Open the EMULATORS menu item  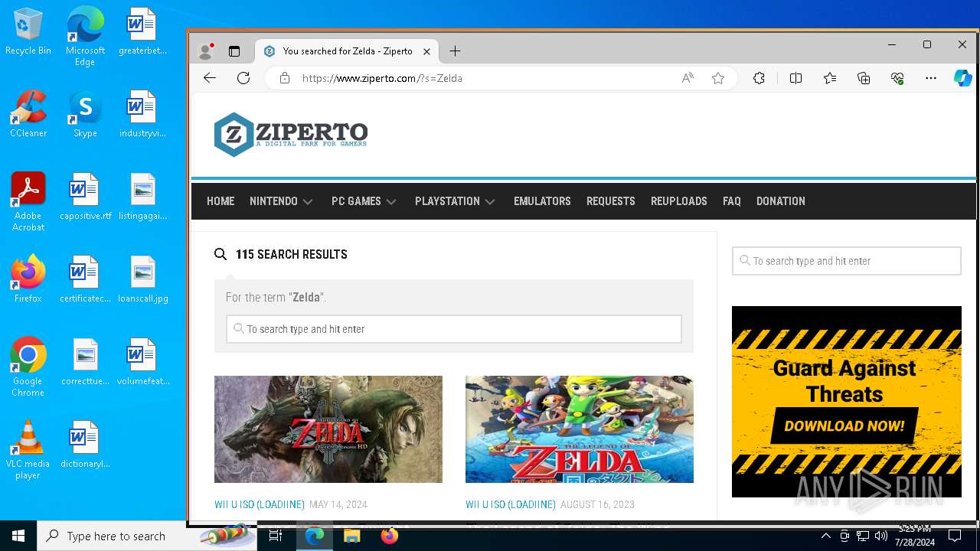[542, 201]
